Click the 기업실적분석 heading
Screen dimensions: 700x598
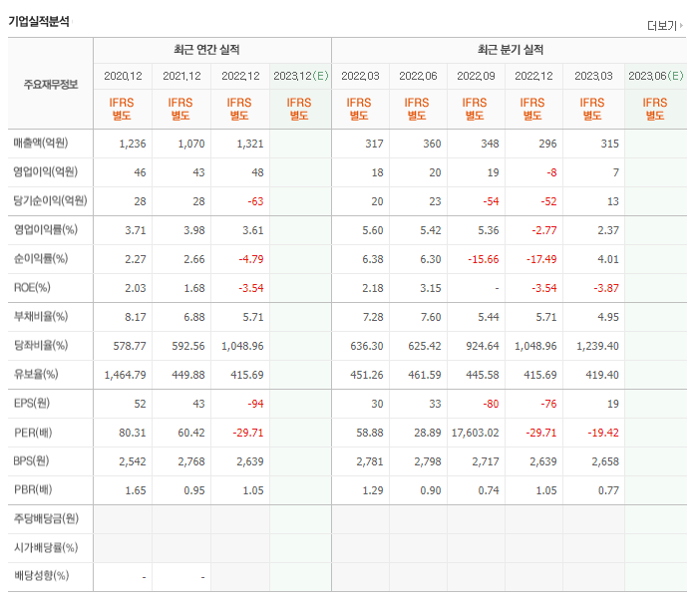39,21
